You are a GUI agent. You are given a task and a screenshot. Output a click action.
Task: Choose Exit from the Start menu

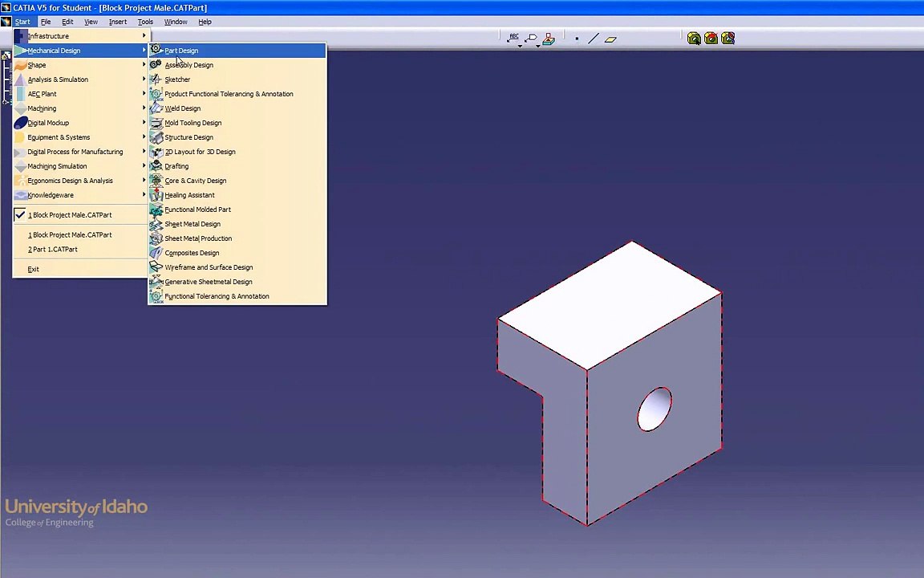click(80, 269)
